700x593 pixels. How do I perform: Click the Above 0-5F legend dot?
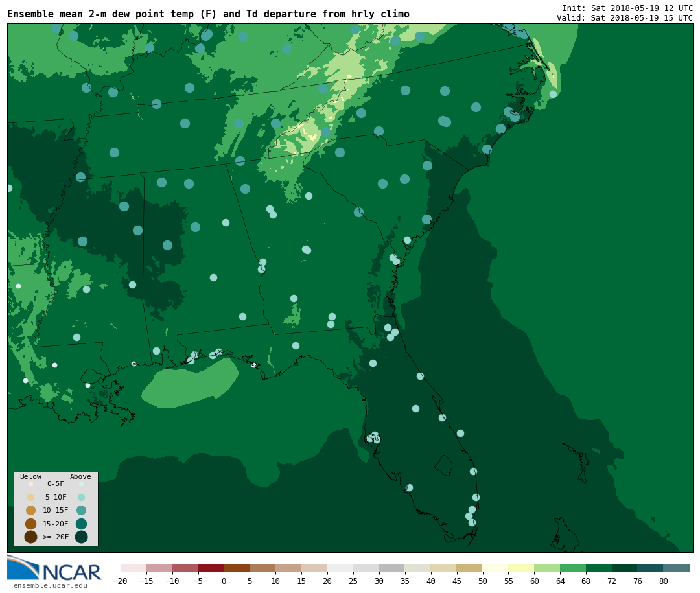point(81,483)
